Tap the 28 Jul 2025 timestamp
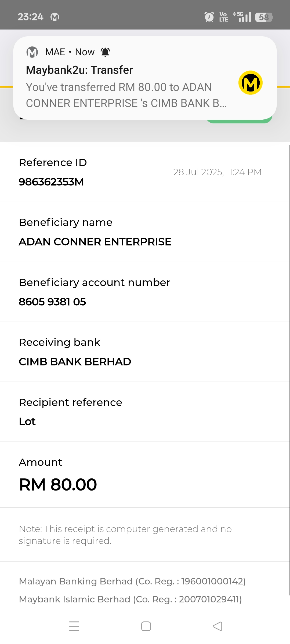The image size is (290, 644). tap(217, 172)
